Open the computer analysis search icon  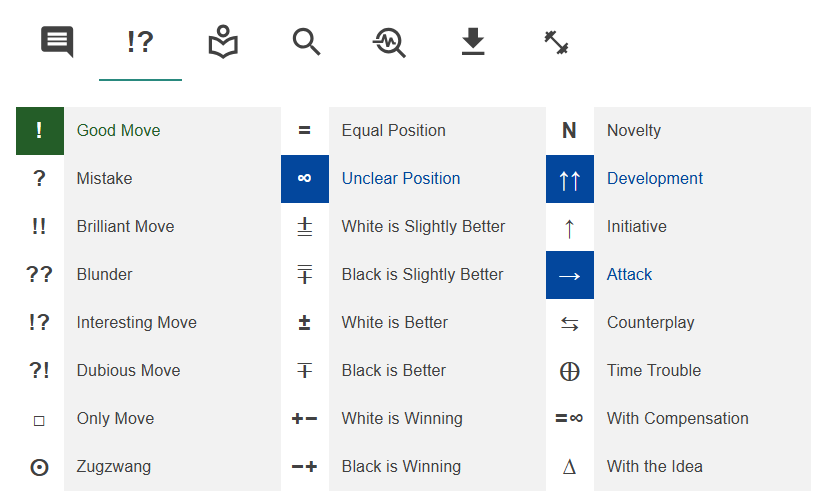click(389, 42)
